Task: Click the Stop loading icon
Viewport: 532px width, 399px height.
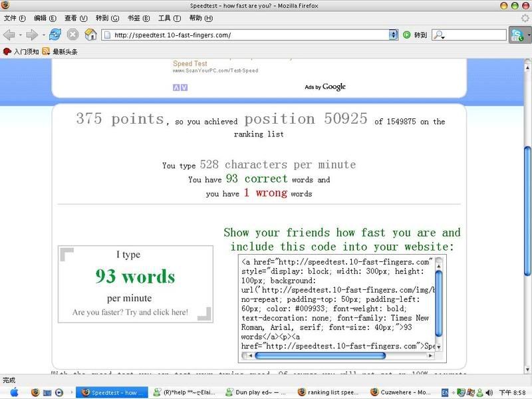Action: (73, 35)
